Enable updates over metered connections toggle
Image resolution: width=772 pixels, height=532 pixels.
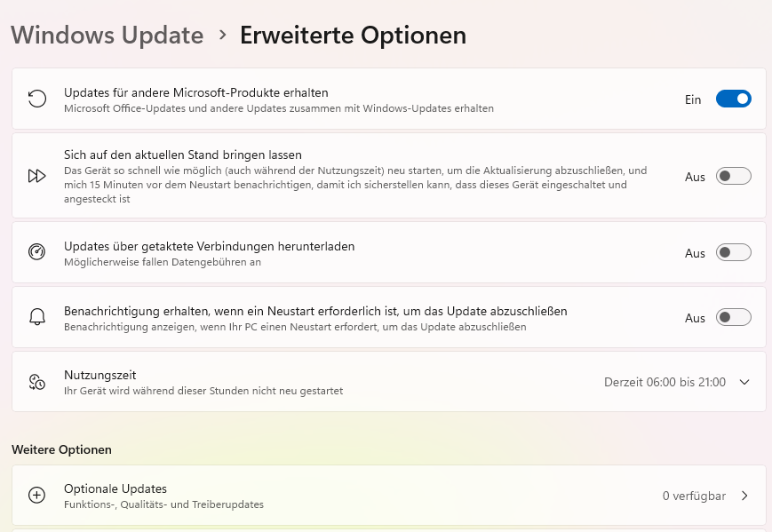[x=733, y=252]
